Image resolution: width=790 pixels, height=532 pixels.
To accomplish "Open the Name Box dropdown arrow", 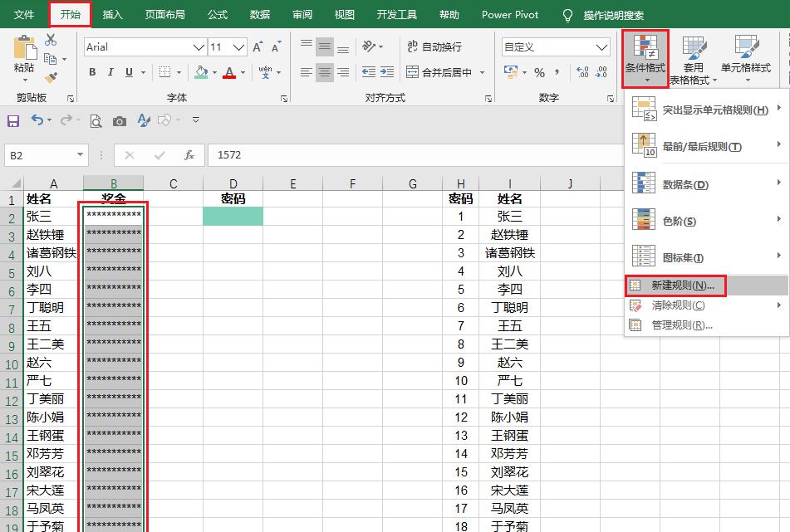I will click(x=80, y=155).
